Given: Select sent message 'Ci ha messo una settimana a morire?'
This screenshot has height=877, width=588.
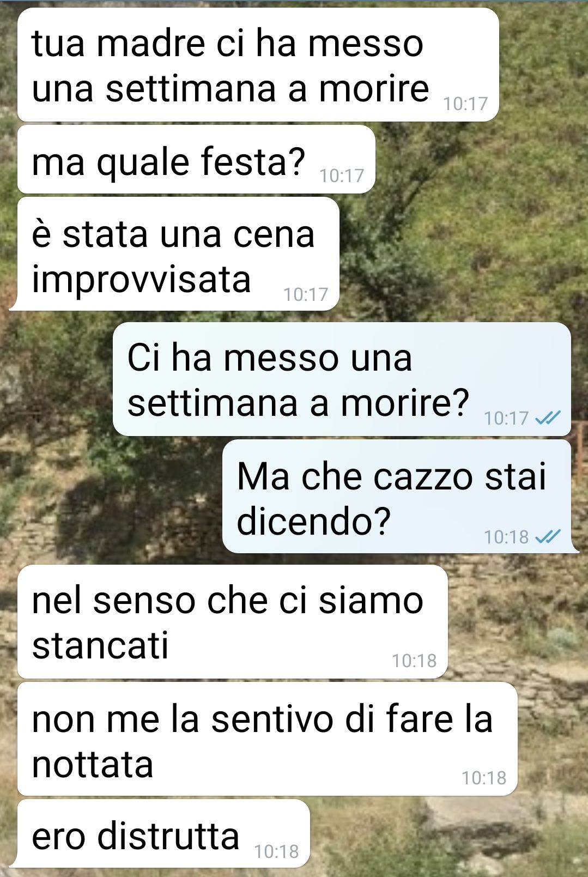Looking at the screenshot, I should pos(342,379).
